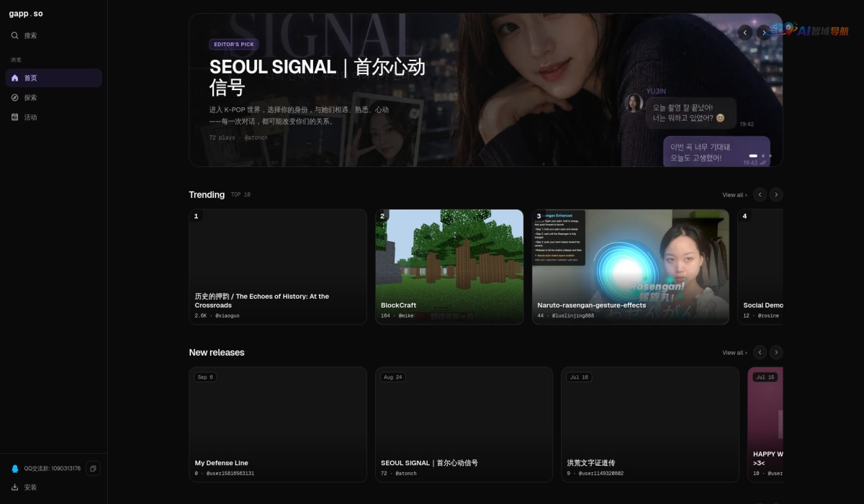Click the YUJIN name in the hero chat
The height and width of the screenshot is (504, 864).
(x=656, y=91)
